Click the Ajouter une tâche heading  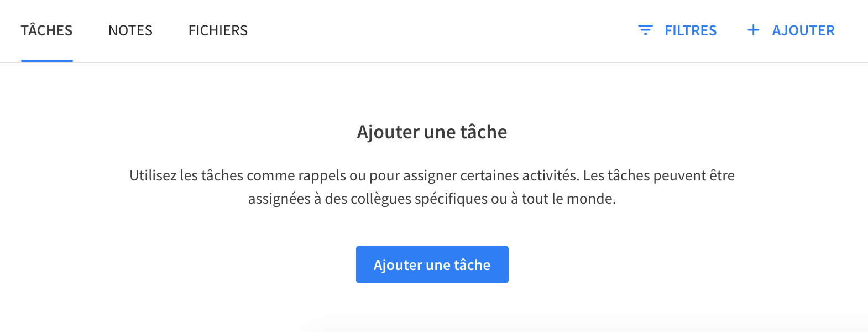tap(432, 132)
